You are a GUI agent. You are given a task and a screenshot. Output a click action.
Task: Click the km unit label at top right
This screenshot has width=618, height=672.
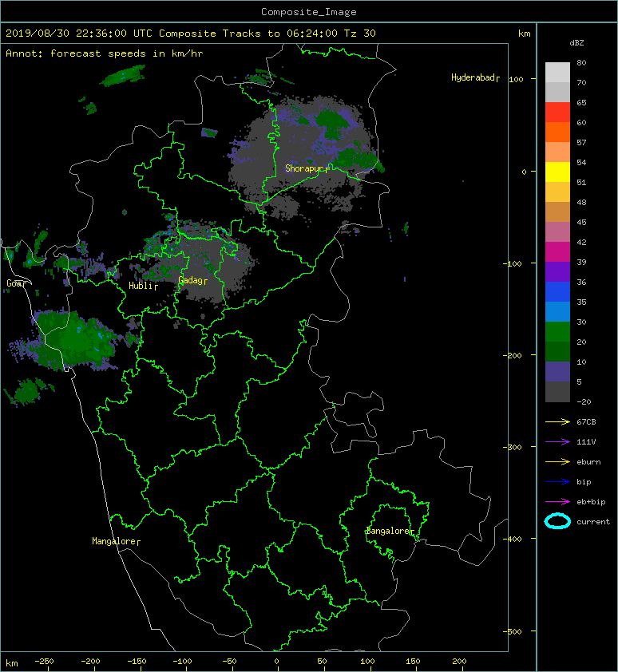(524, 34)
